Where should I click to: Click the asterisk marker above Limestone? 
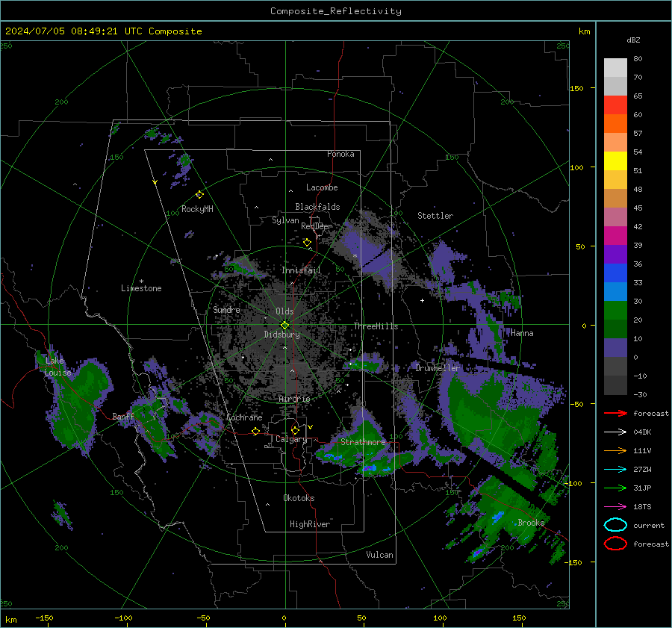[x=141, y=282]
